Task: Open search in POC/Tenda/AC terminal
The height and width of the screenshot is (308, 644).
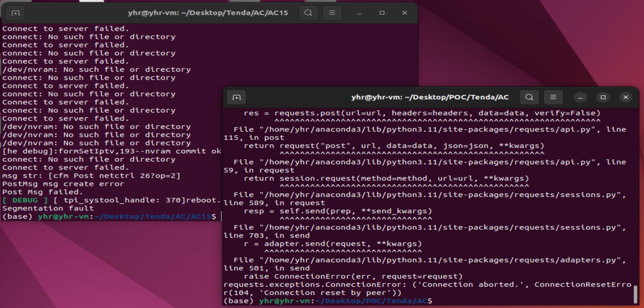Action: point(529,97)
